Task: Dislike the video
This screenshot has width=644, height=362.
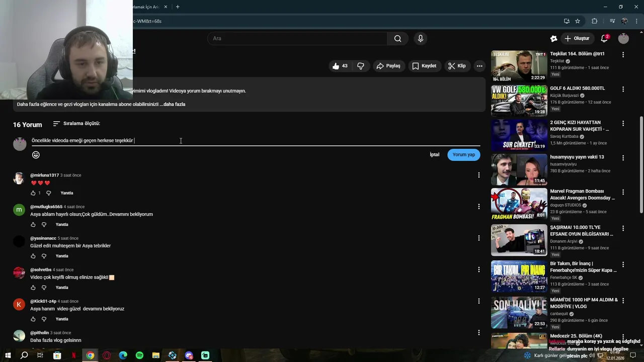Action: coord(360,66)
